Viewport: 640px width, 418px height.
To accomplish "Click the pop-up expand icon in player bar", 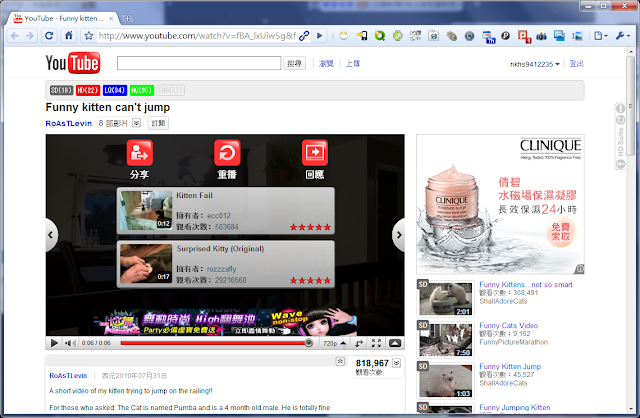I will 395,343.
